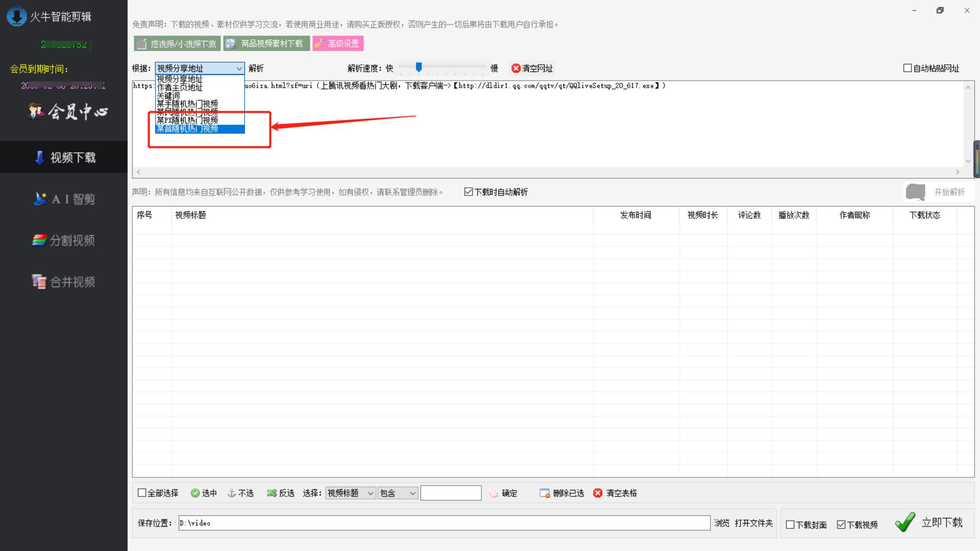The height and width of the screenshot is (551, 980).
Task: Click the 删除已选 icon
Action: 545,493
